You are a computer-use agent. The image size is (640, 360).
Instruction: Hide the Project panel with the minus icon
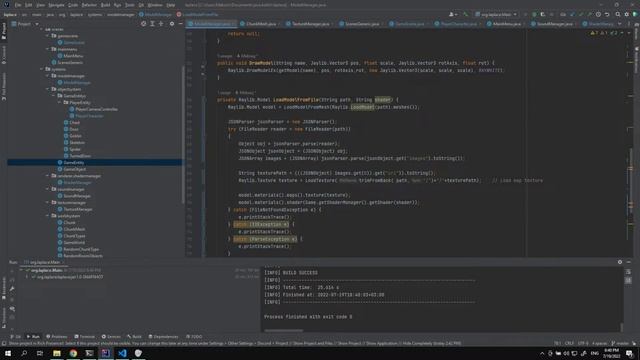click(x=180, y=24)
